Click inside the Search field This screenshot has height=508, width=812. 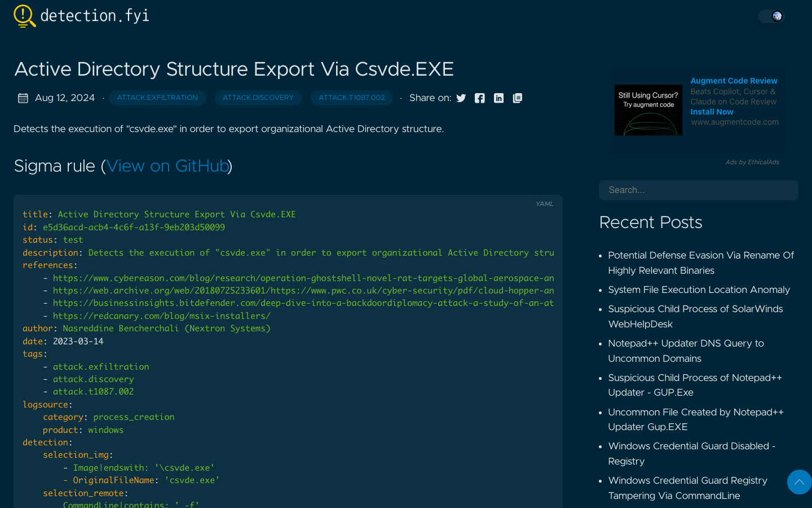click(x=698, y=190)
